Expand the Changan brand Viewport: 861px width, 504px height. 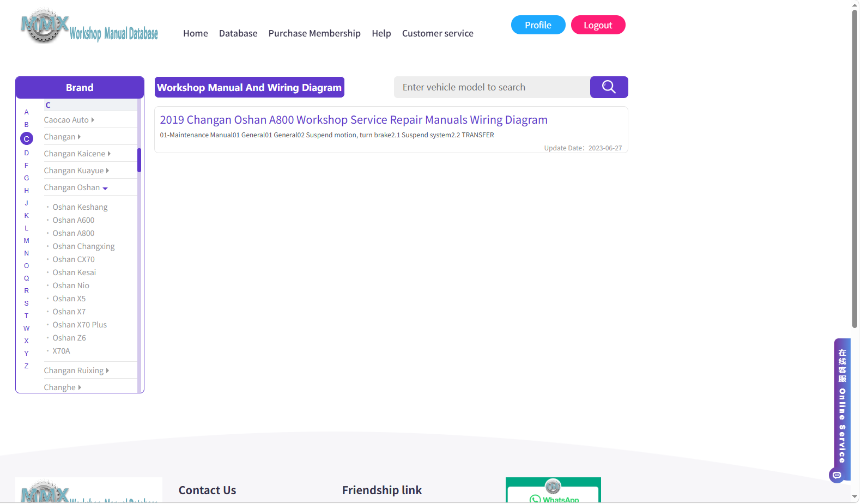coord(62,137)
